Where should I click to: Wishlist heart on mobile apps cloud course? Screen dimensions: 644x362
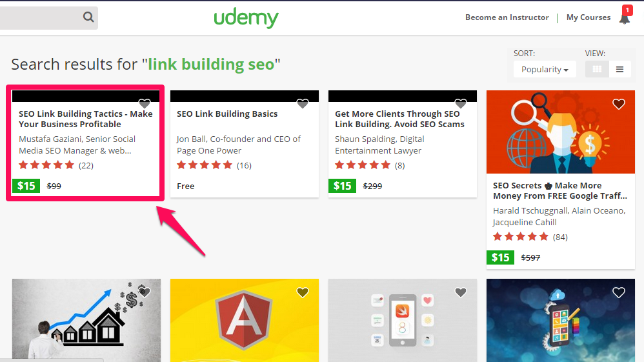click(619, 292)
